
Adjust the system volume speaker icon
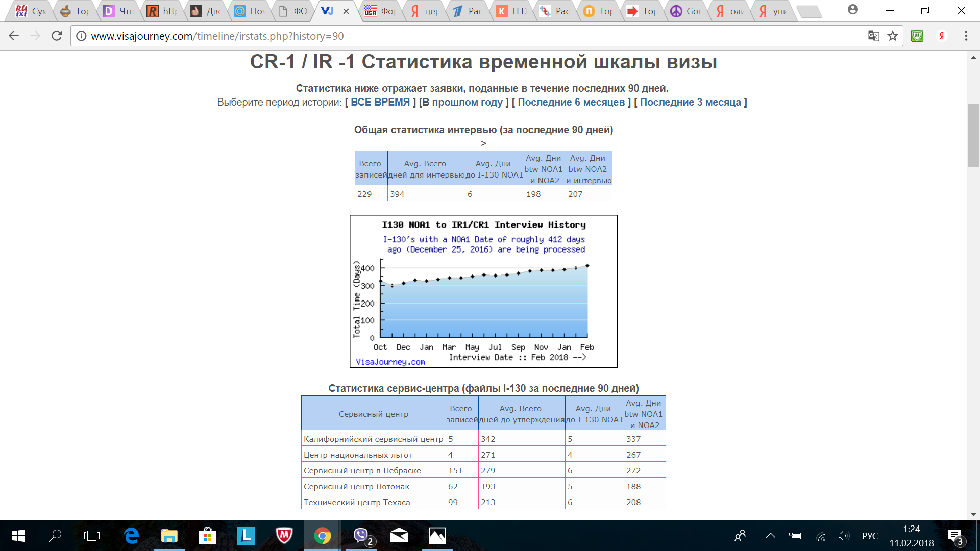tap(843, 536)
